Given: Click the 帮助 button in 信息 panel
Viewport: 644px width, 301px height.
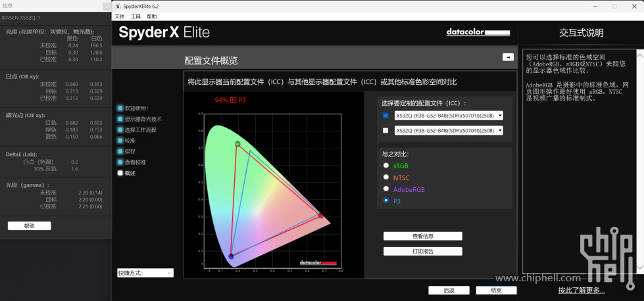Looking at the screenshot, I should (29, 225).
